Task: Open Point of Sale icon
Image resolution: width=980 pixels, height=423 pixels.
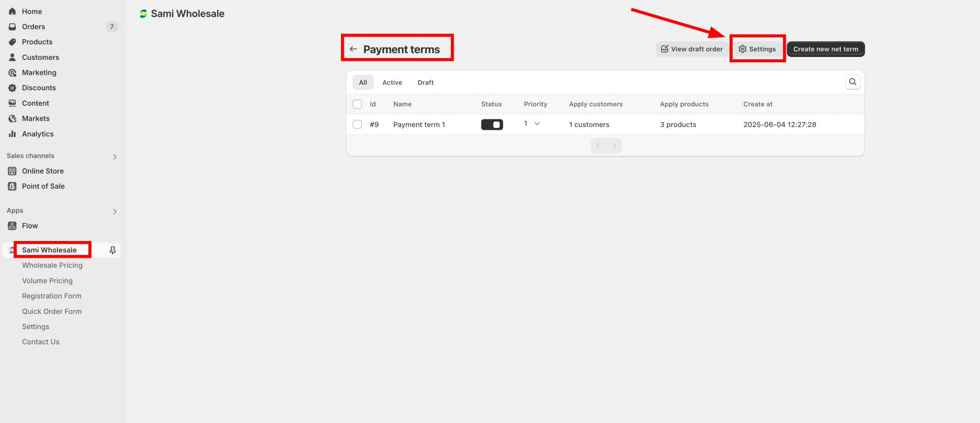Action: pyautogui.click(x=12, y=186)
